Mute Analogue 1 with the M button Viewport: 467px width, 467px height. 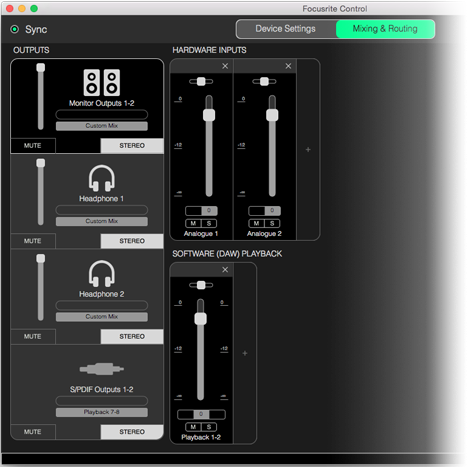193,223
